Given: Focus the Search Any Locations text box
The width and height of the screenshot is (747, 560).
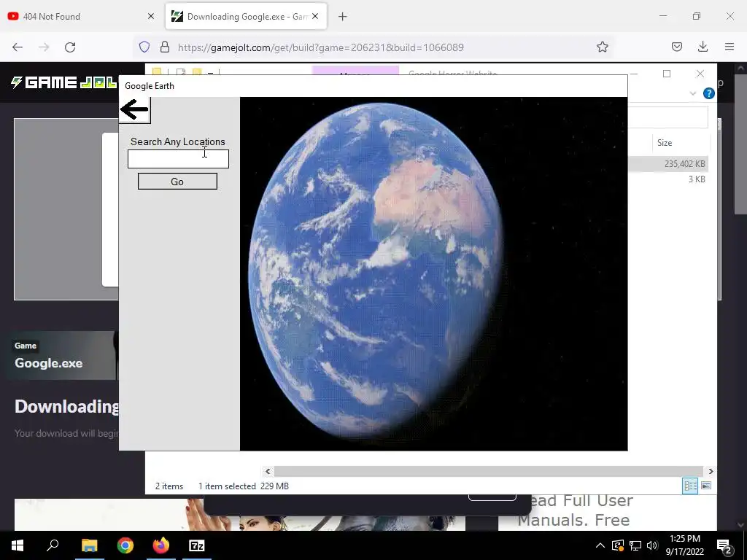Looking at the screenshot, I should pyautogui.click(x=178, y=159).
